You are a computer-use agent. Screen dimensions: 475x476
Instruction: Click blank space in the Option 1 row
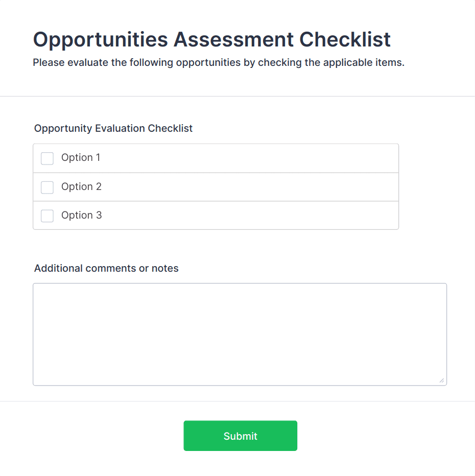(255, 158)
